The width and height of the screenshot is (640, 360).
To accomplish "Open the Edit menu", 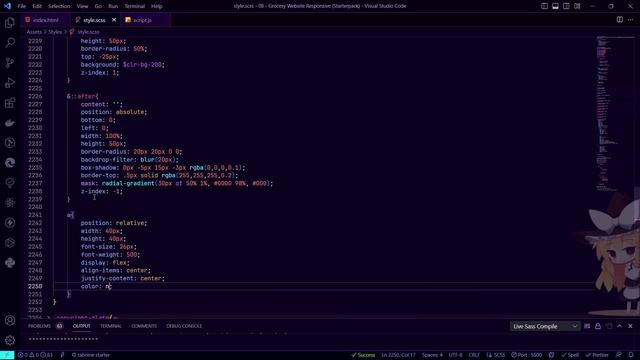I will pyautogui.click(x=37, y=6).
